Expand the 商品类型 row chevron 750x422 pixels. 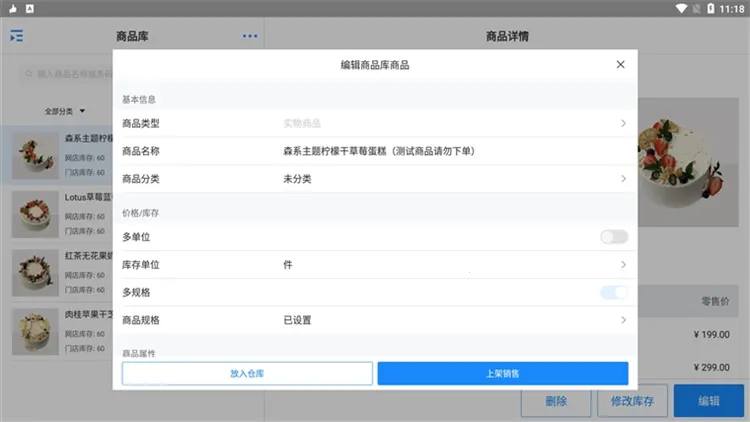623,123
